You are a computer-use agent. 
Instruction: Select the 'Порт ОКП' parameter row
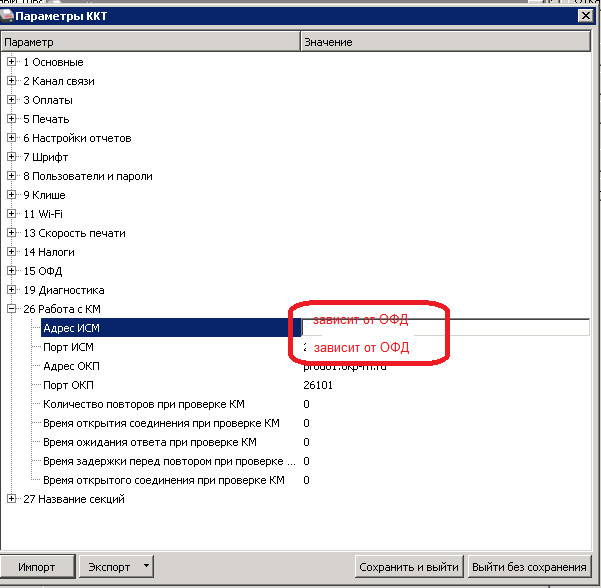click(x=68, y=385)
